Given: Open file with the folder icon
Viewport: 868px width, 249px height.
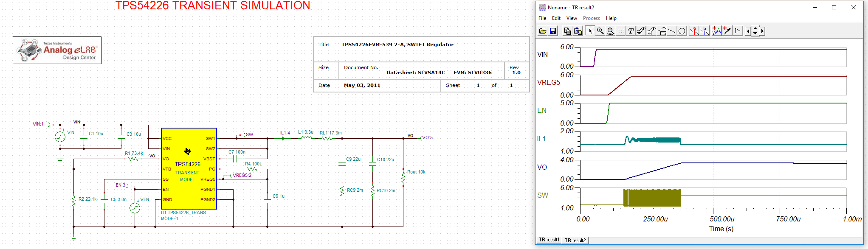Looking at the screenshot, I should point(543,31).
